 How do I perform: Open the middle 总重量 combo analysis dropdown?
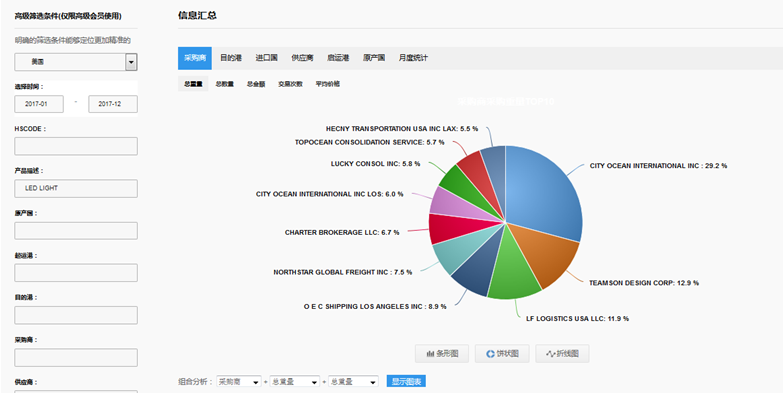tap(295, 382)
